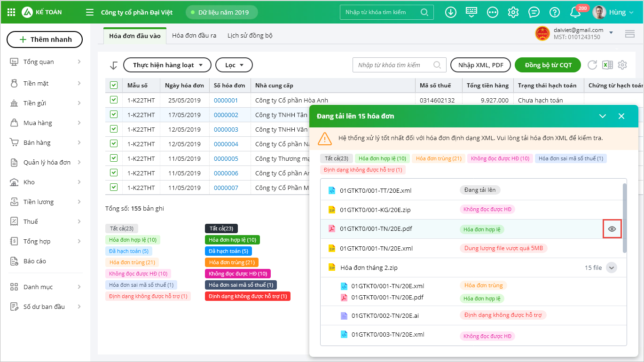This screenshot has width=644, height=362.
Task: Open the notifications bell
Action: [x=575, y=13]
